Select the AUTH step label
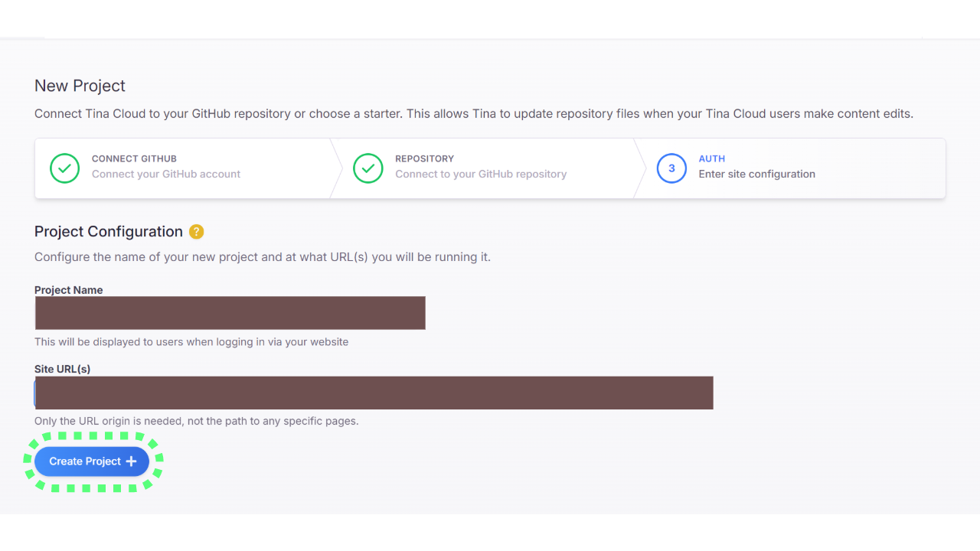Viewport: 980px width, 551px height. [x=711, y=158]
